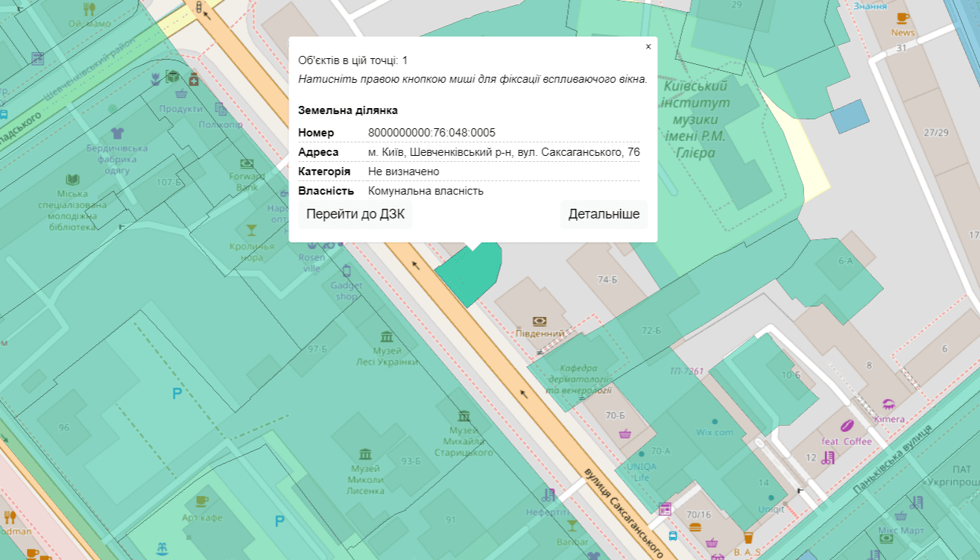Click the newspaper kiosk icon near 70/16
The image size is (980, 560).
point(665,509)
